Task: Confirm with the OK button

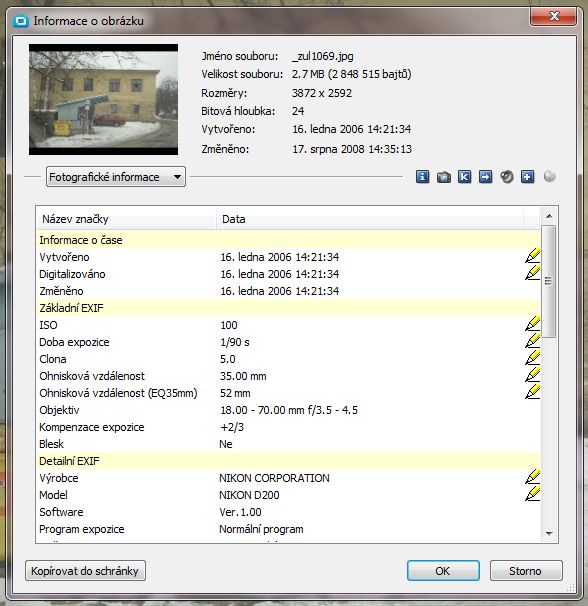Action: pyautogui.click(x=443, y=571)
